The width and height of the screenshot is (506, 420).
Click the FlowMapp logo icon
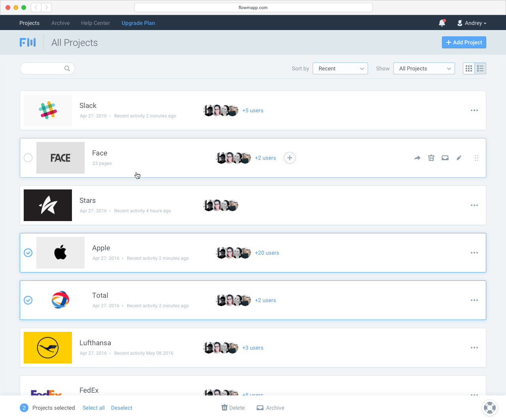tap(28, 42)
